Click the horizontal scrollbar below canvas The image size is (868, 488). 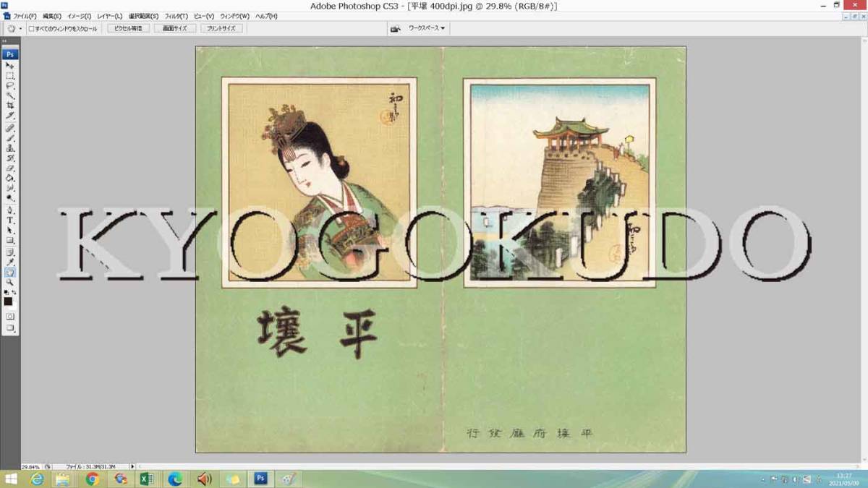pos(499,467)
